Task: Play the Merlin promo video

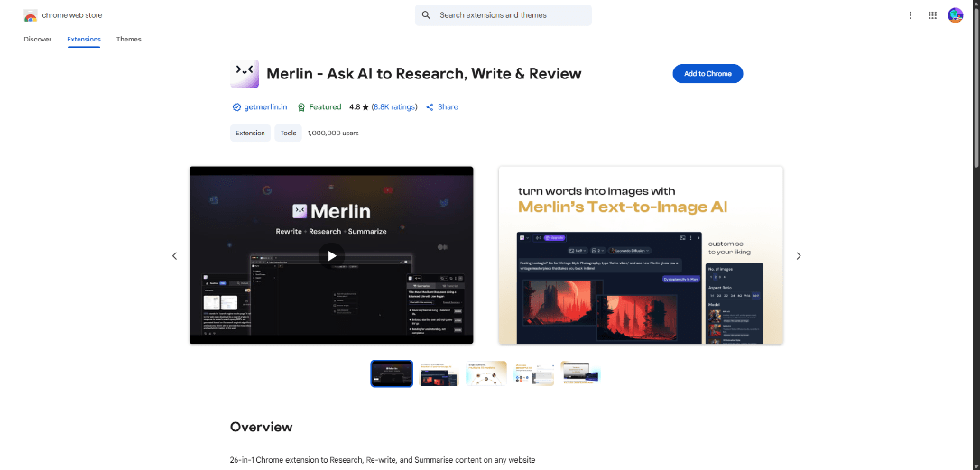Action: 331,255
